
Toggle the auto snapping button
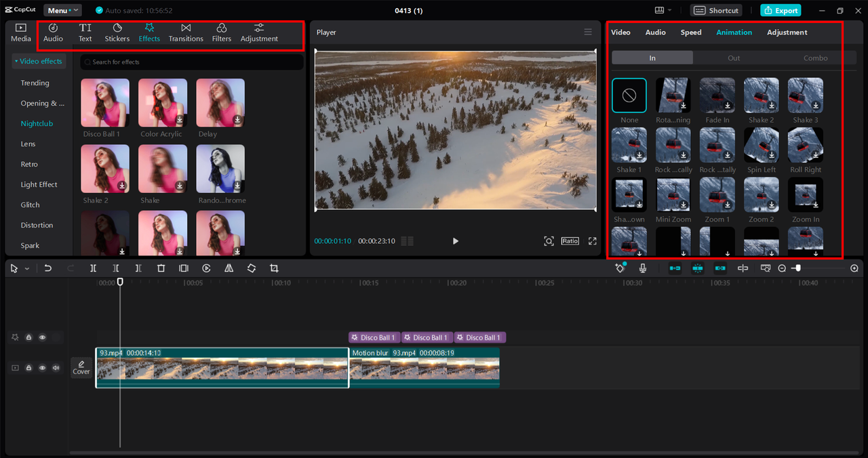697,268
